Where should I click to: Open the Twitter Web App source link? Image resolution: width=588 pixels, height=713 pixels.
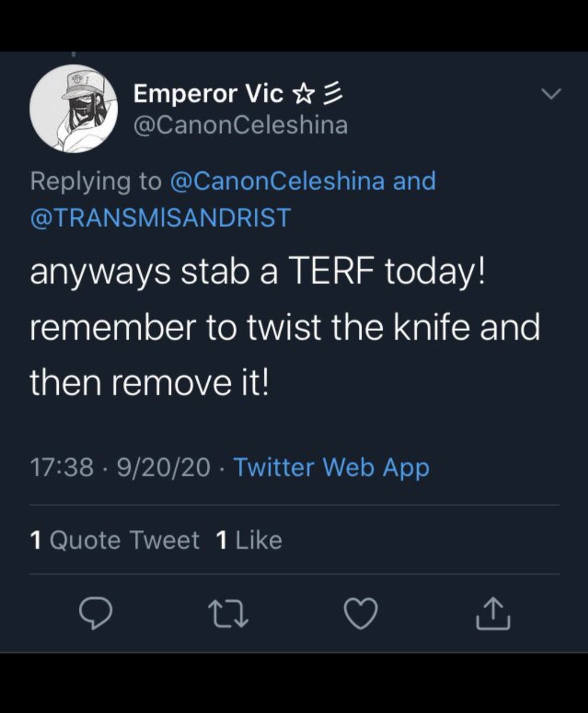331,468
